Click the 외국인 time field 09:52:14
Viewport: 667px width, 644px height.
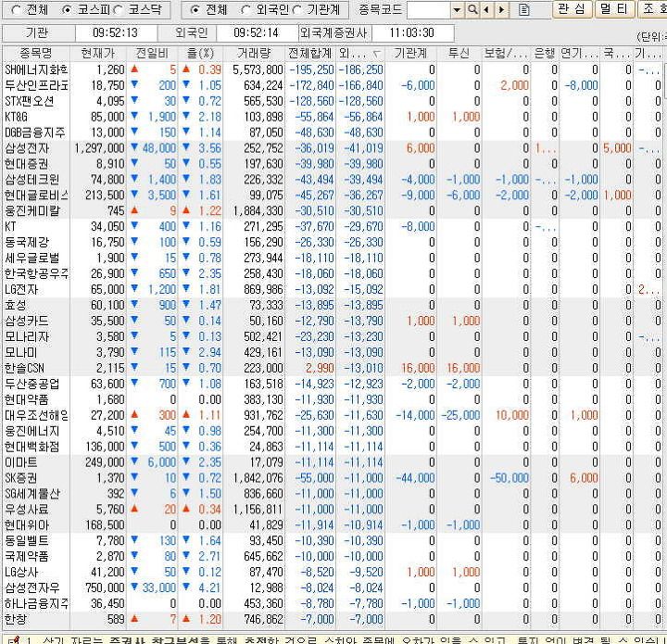point(256,32)
